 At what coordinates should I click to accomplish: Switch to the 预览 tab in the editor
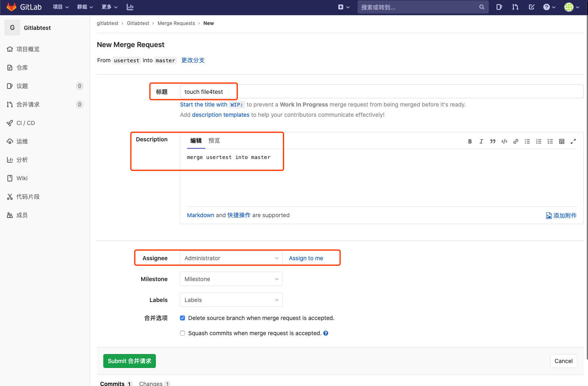coord(214,141)
